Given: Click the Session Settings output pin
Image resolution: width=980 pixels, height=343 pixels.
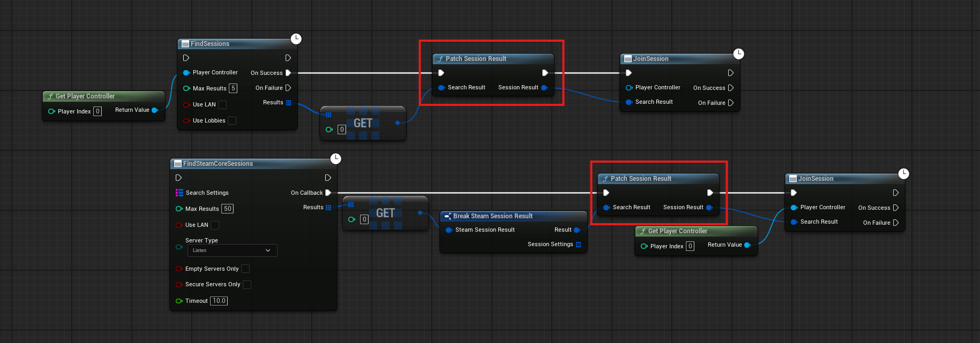Looking at the screenshot, I should point(578,245).
